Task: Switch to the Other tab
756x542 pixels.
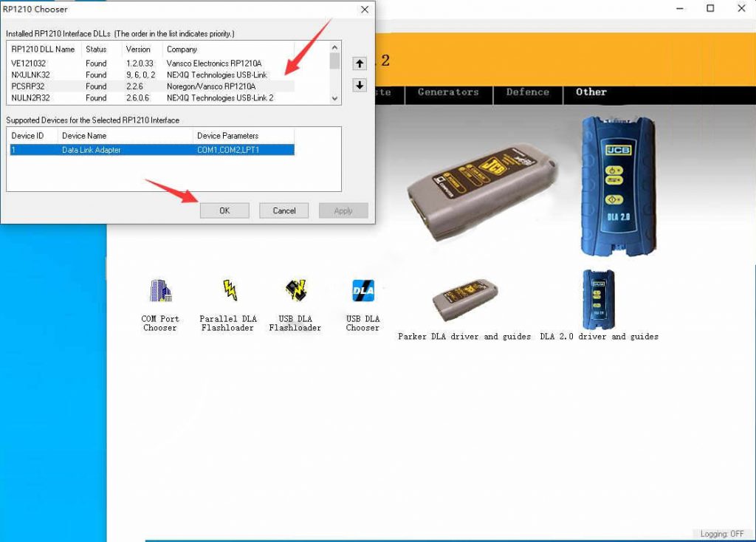Action: tap(591, 92)
